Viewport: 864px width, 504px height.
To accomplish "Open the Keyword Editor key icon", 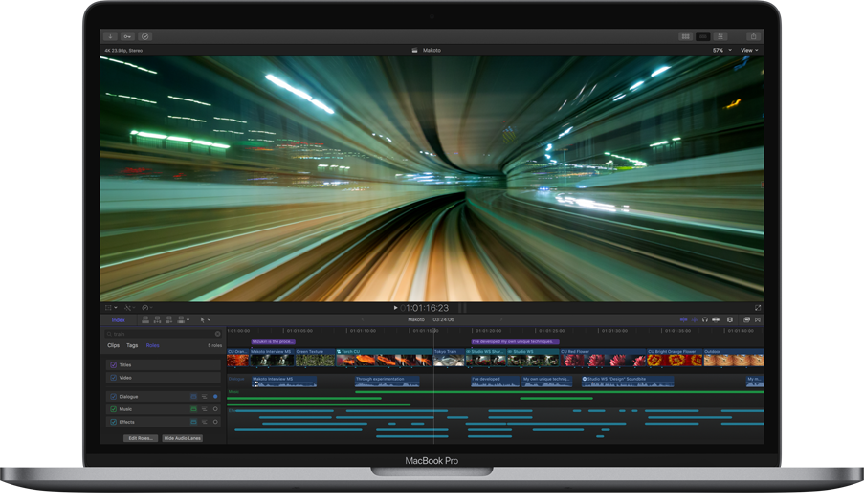I will [x=127, y=36].
